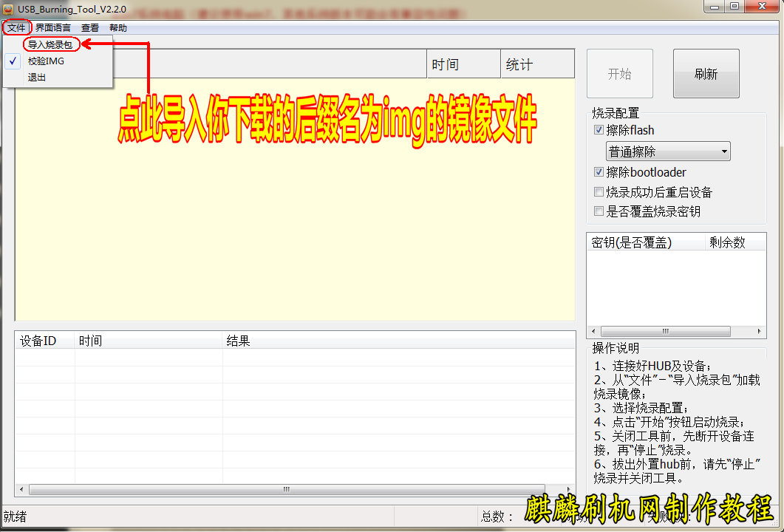Open the 查看 menu
784x532 pixels.
point(90,28)
